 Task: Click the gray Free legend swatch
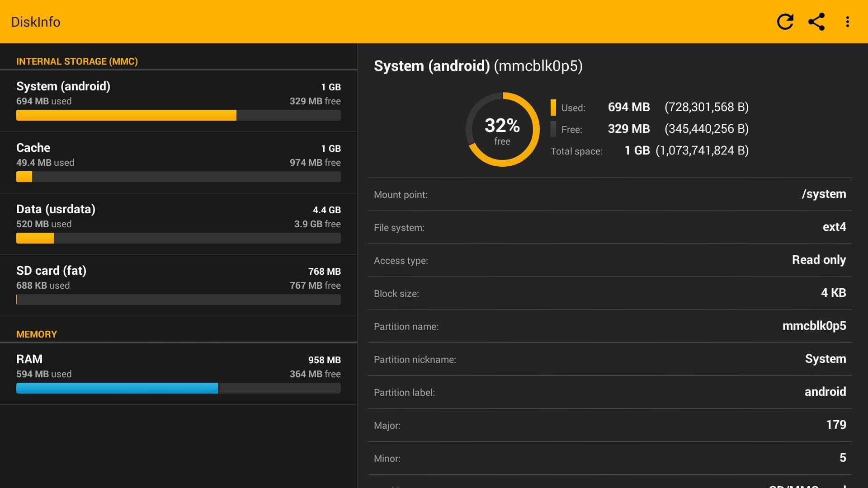click(553, 129)
